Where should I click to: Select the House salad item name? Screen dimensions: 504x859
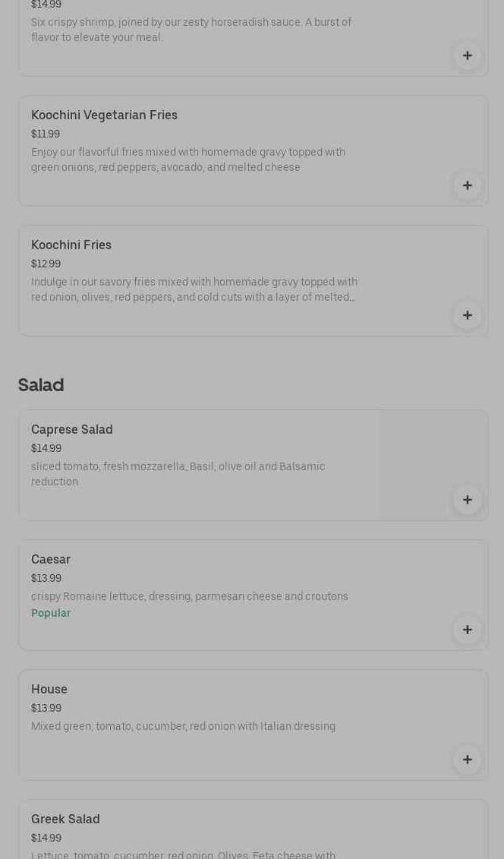pyautogui.click(x=49, y=690)
